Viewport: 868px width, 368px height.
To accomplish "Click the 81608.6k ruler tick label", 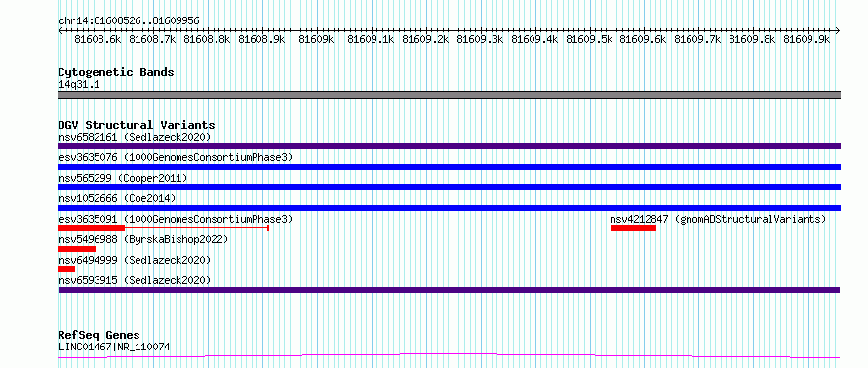I will 98,39.
